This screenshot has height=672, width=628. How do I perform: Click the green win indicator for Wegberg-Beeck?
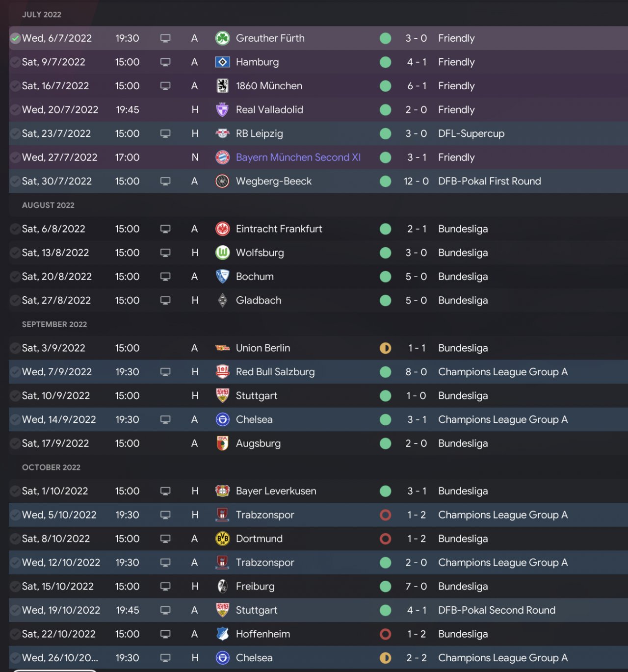[x=386, y=181]
